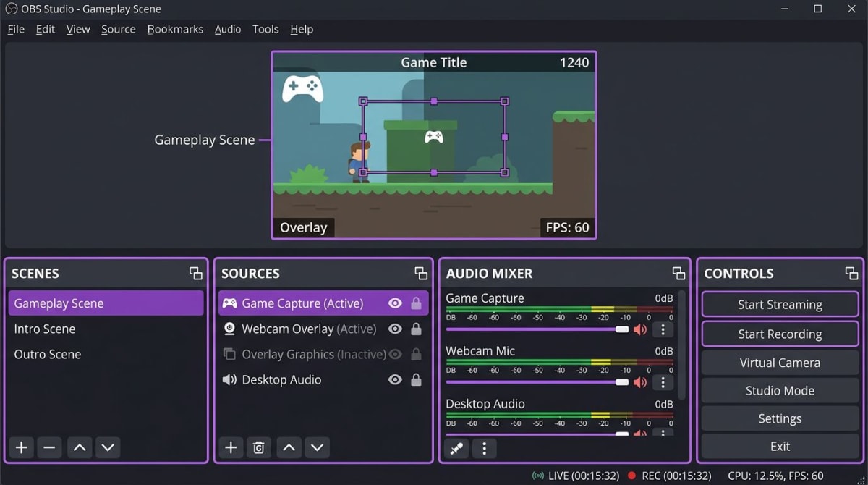Mute Game Capture audio speaker icon
The image size is (868, 485).
(x=640, y=329)
